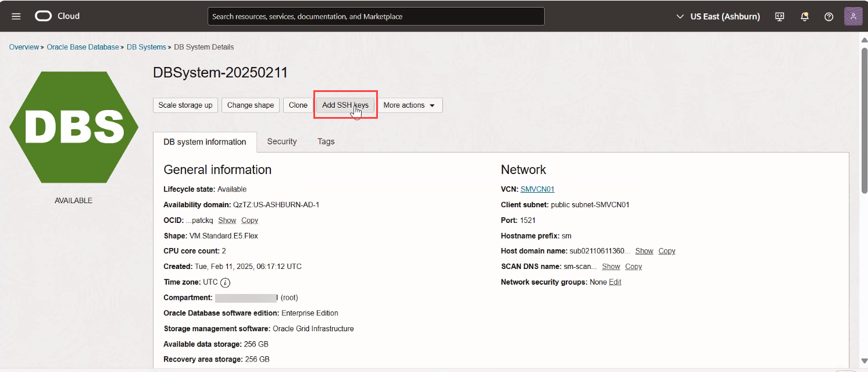Copy the Host domain name
868x372 pixels.
tap(667, 251)
